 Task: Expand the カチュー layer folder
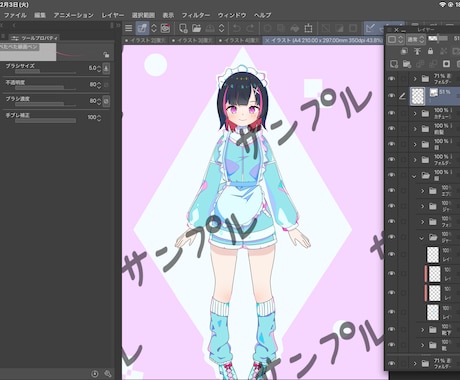coord(415,113)
